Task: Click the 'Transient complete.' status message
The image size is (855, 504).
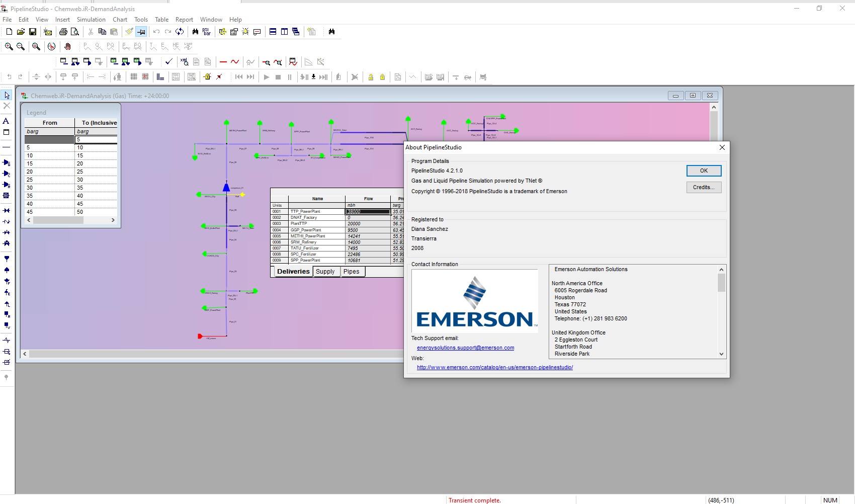Action: click(475, 500)
